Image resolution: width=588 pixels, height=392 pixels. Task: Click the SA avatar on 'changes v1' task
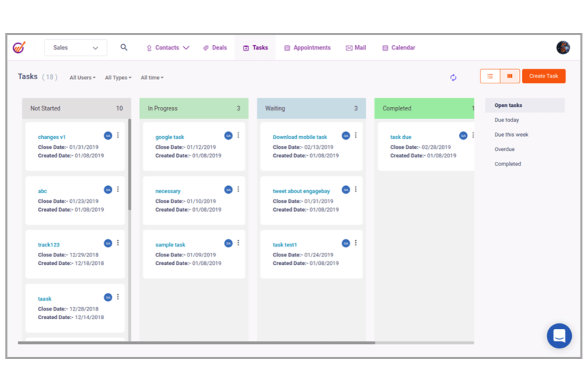108,135
